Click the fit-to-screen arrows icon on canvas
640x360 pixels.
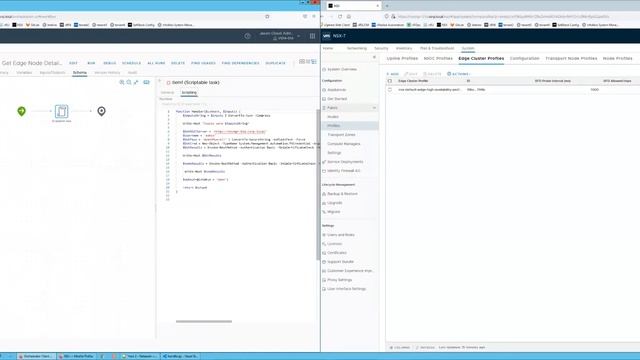(x=136, y=82)
